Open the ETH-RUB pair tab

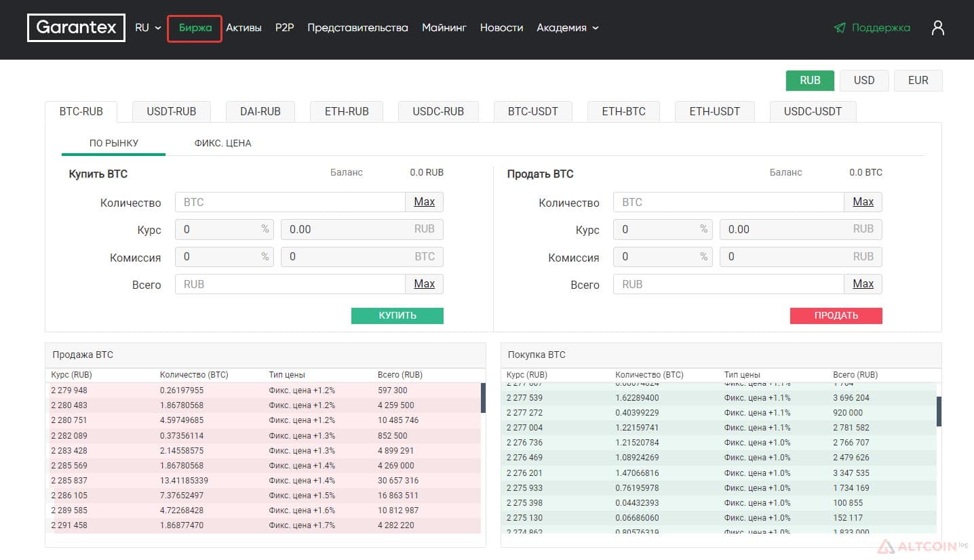click(x=347, y=111)
